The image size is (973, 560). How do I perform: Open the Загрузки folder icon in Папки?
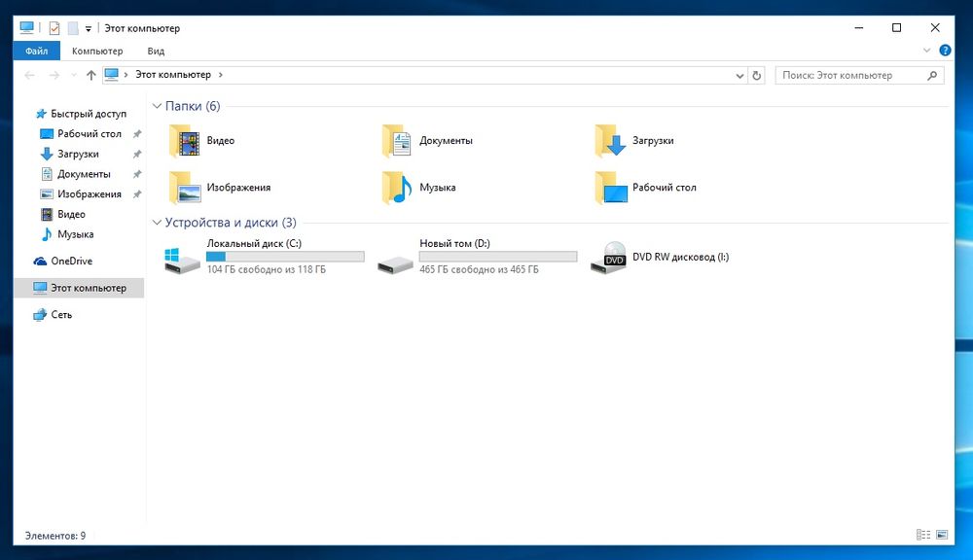click(610, 141)
